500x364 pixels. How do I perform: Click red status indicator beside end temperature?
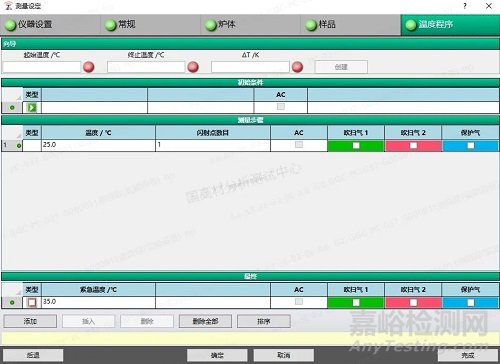click(193, 67)
